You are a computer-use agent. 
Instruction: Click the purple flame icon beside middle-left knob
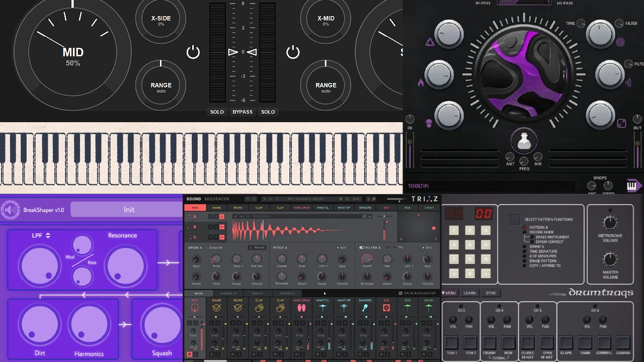[421, 83]
